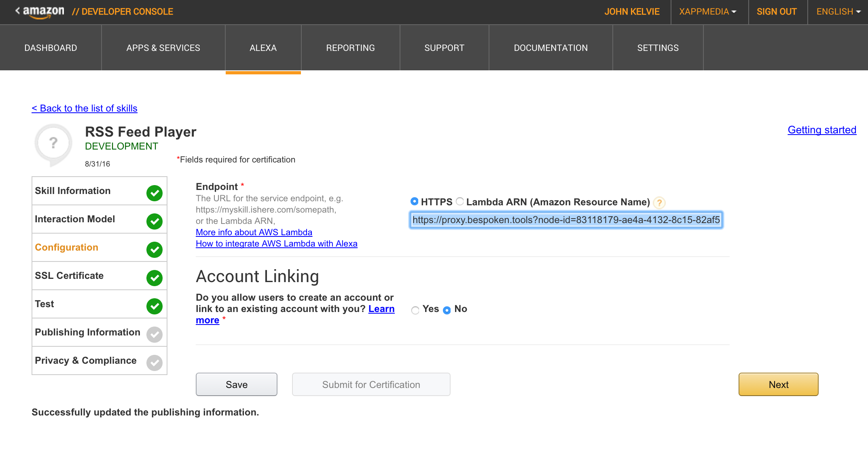Click the skill placeholder question-mark icon
This screenshot has height=468, width=868.
coord(53,143)
